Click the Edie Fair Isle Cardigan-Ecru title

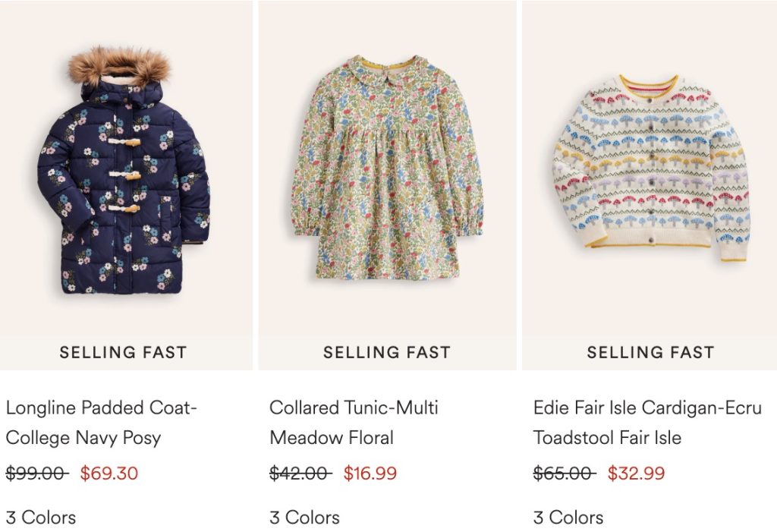tap(646, 423)
